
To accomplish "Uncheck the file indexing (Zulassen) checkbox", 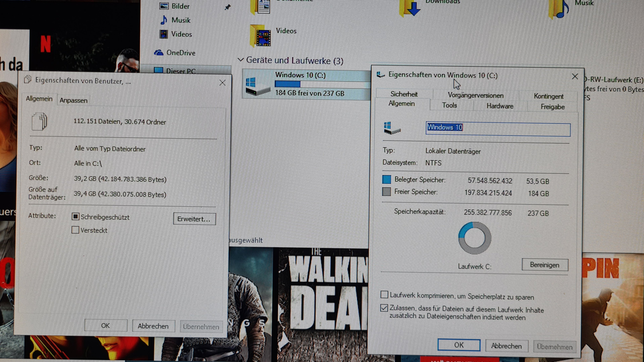I will coord(384,308).
